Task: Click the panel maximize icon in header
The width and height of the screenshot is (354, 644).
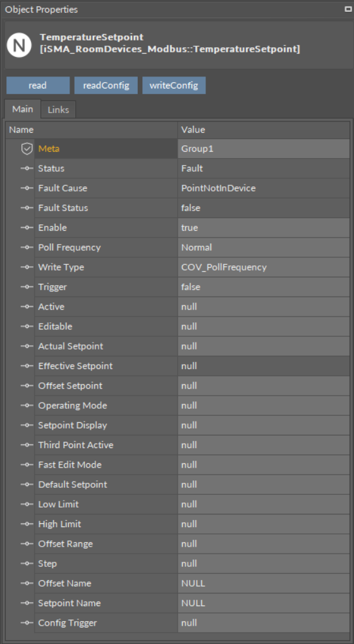Action: (348, 9)
